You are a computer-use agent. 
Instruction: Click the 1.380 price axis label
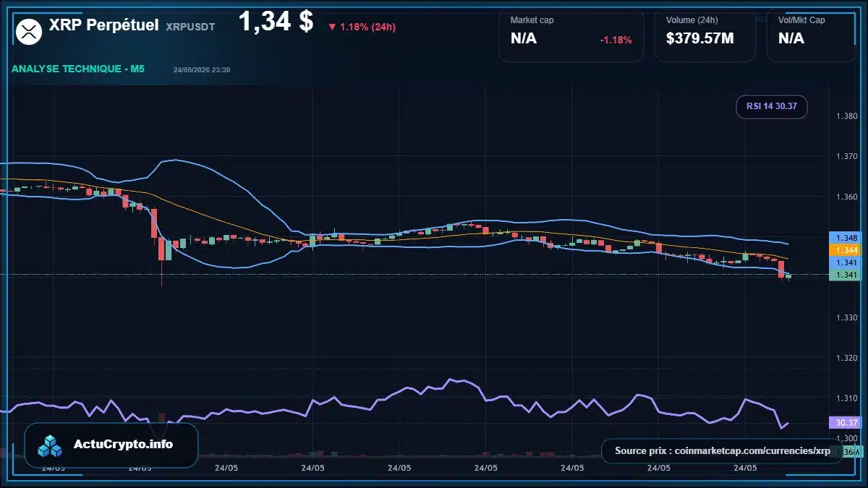846,116
